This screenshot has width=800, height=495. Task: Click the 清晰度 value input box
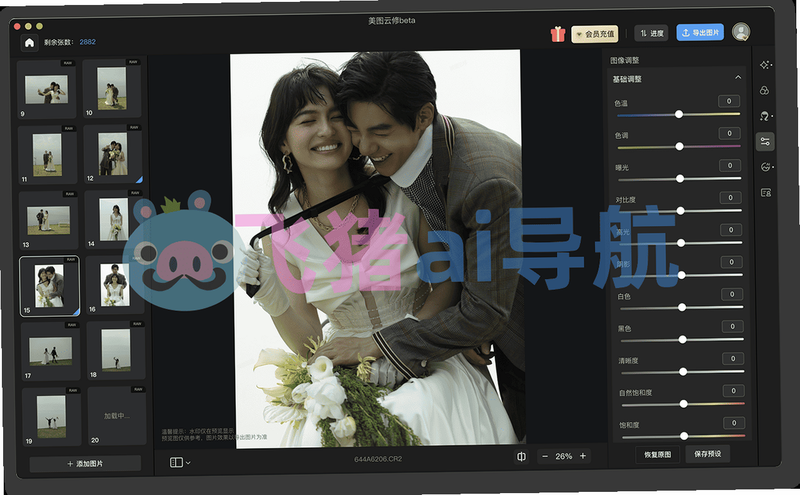733,358
